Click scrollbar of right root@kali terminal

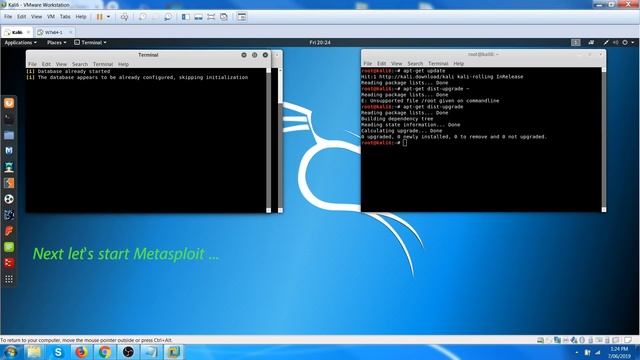point(604,140)
